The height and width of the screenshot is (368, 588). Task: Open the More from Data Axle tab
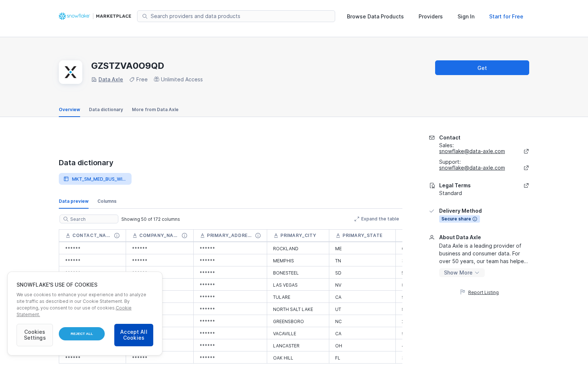[155, 110]
